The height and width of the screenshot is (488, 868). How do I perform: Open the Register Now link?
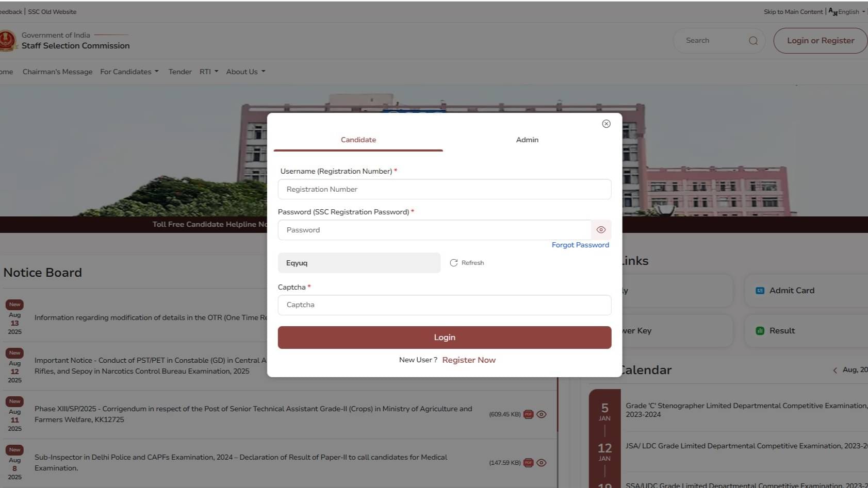click(x=468, y=360)
